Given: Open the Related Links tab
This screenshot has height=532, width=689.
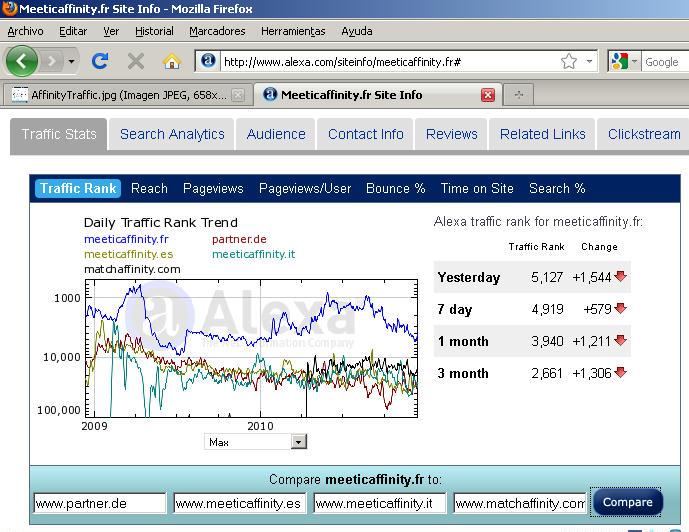Looking at the screenshot, I should 543,134.
